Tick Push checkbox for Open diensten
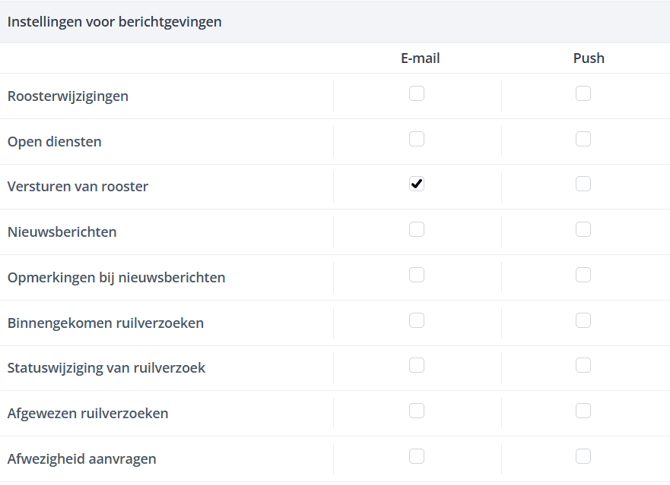This screenshot has height=485, width=670. tap(583, 139)
